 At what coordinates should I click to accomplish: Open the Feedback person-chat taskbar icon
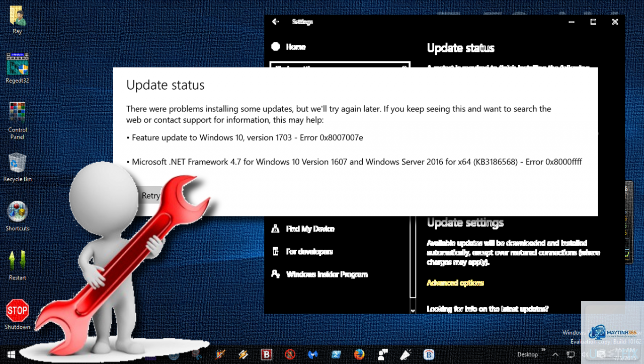point(382,354)
